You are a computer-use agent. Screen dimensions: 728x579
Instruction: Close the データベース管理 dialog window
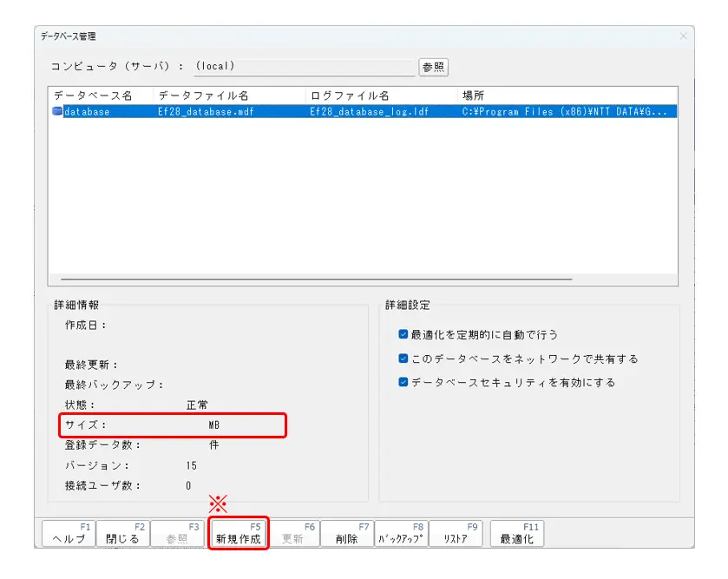pyautogui.click(x=684, y=36)
